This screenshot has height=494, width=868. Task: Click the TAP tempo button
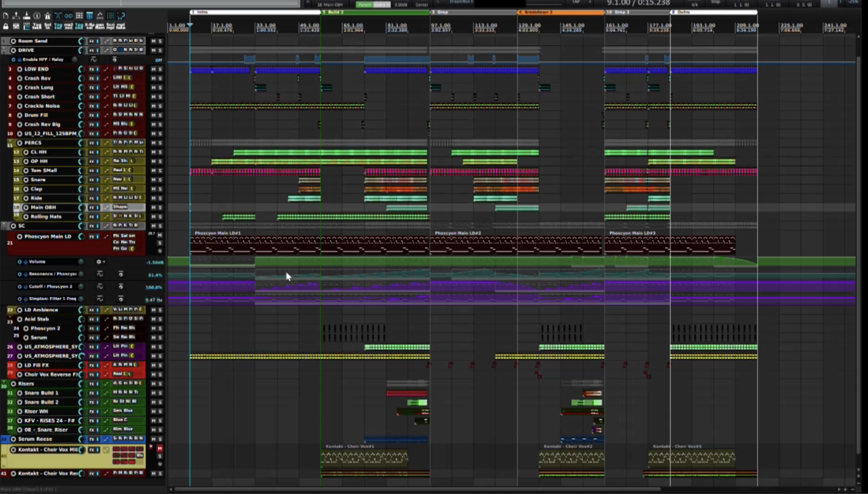(x=576, y=2)
